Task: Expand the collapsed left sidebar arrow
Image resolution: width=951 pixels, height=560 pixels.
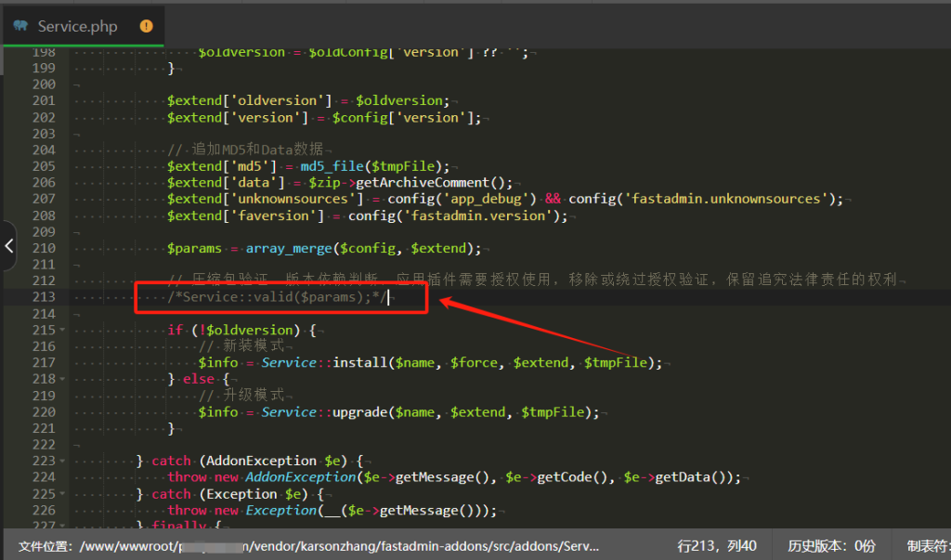Action: point(8,246)
